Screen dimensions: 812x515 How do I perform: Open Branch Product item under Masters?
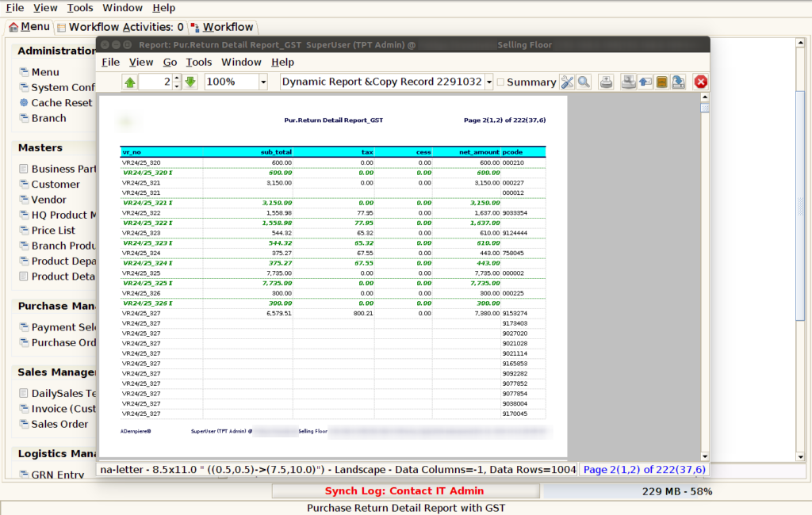click(57, 246)
